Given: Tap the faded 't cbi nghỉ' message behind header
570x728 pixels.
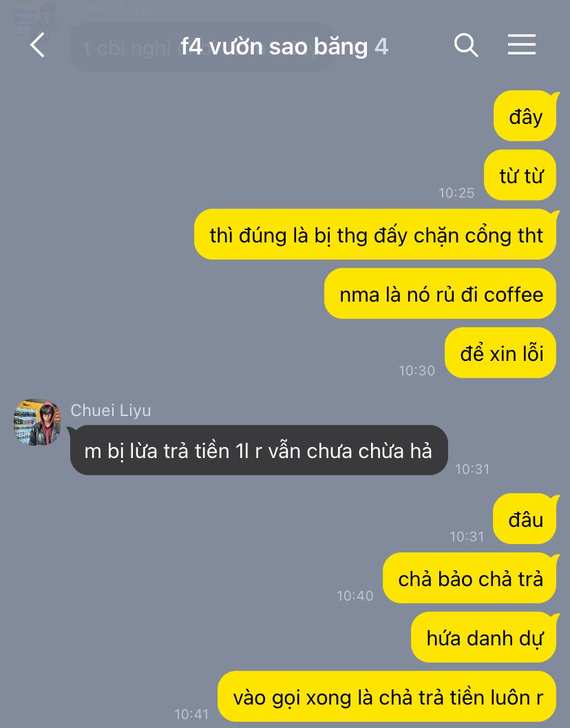Looking at the screenshot, I should click(x=127, y=48).
